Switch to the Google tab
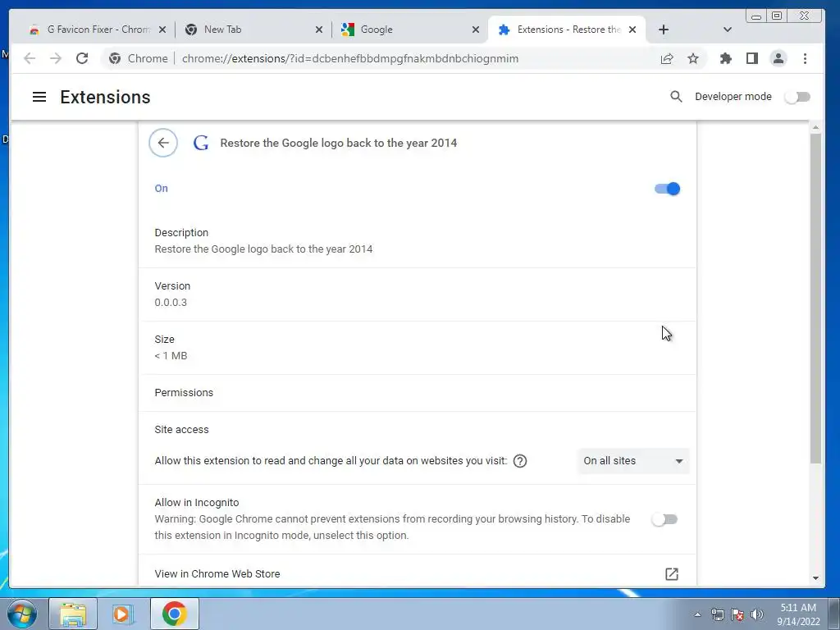This screenshot has width=840, height=630. tap(409, 30)
